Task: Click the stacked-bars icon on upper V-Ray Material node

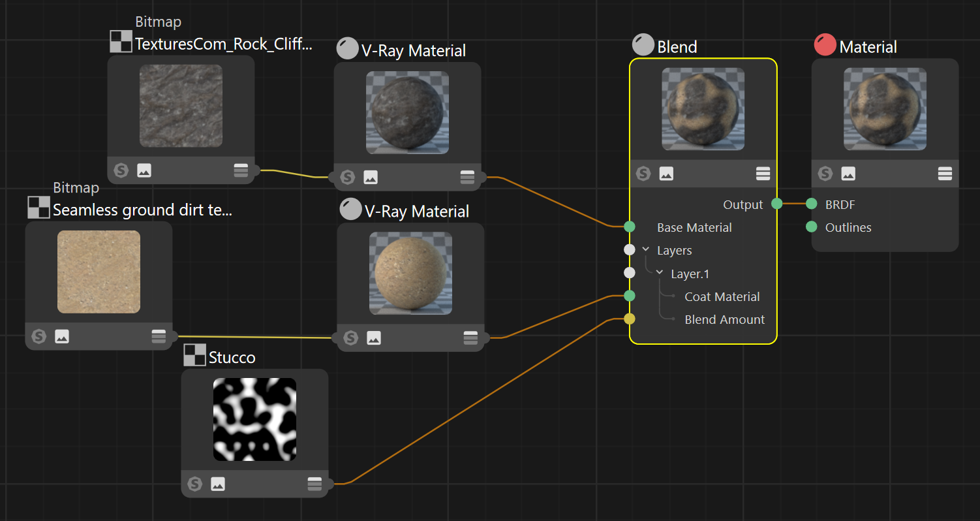Action: click(x=467, y=177)
